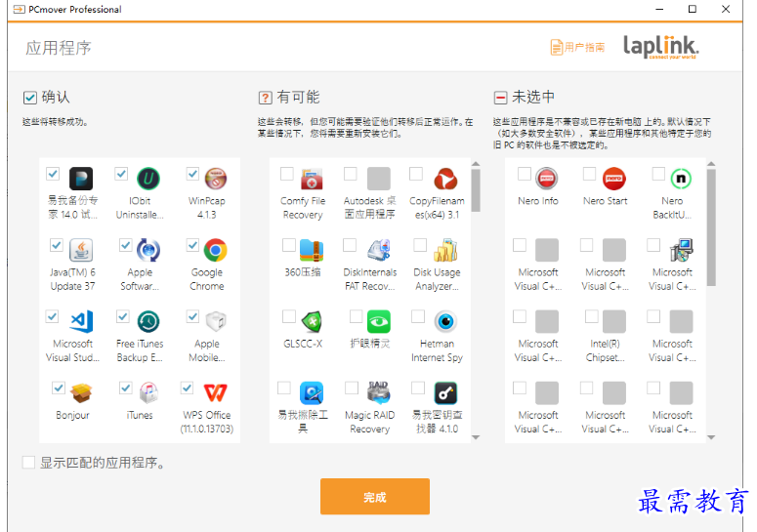Click the 易我密钥查找器 key icon
The height and width of the screenshot is (532, 757).
point(445,393)
